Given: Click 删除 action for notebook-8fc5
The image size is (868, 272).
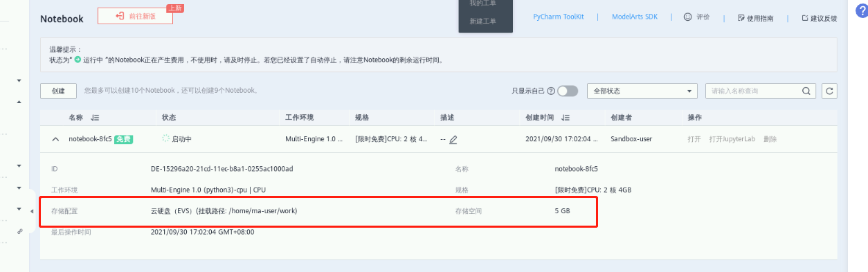Looking at the screenshot, I should tap(770, 139).
